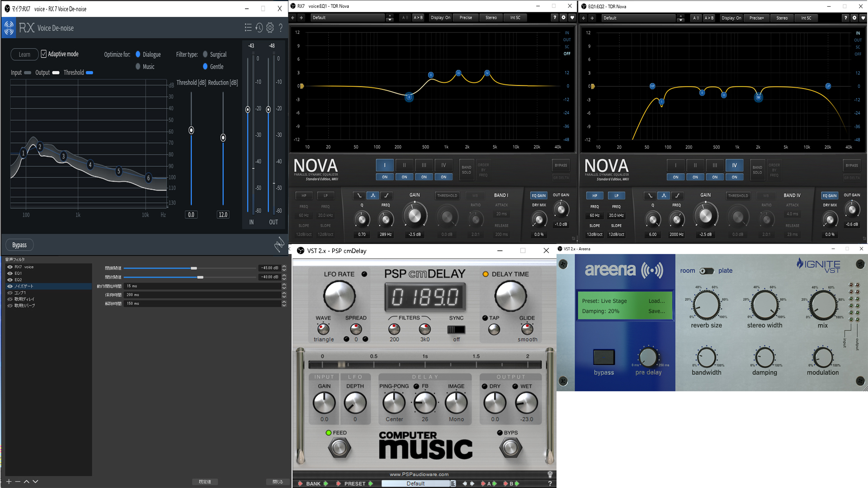The height and width of the screenshot is (488, 868).
Task: Click BAND SOLO in EQ2 Nova
Action: coord(757,170)
